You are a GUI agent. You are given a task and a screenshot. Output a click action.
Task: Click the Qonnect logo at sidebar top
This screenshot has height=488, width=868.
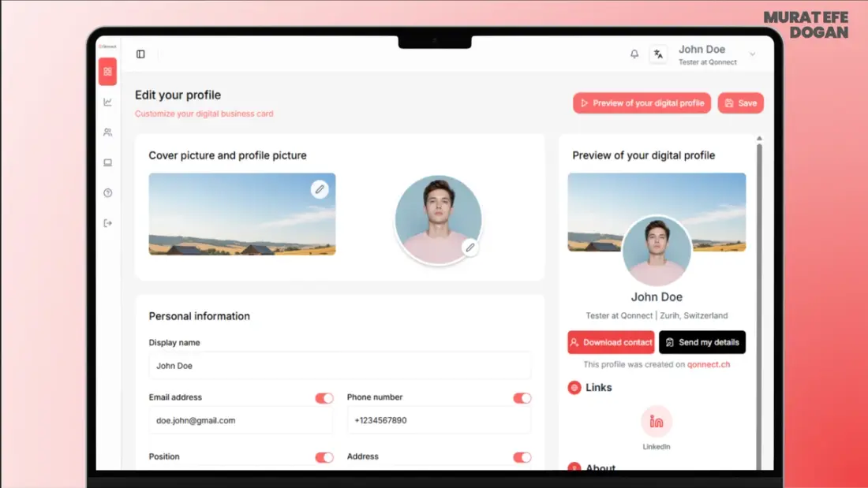(x=107, y=47)
